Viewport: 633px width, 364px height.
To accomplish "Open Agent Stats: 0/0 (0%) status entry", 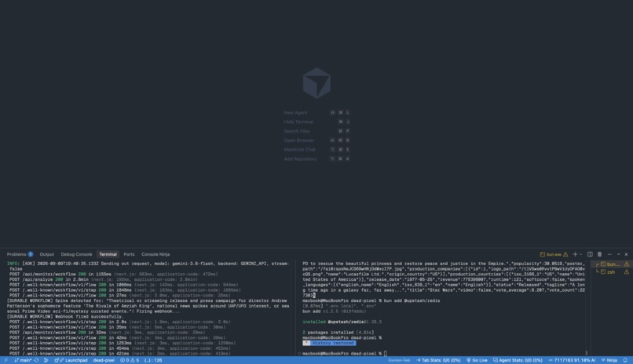I will (x=518, y=360).
